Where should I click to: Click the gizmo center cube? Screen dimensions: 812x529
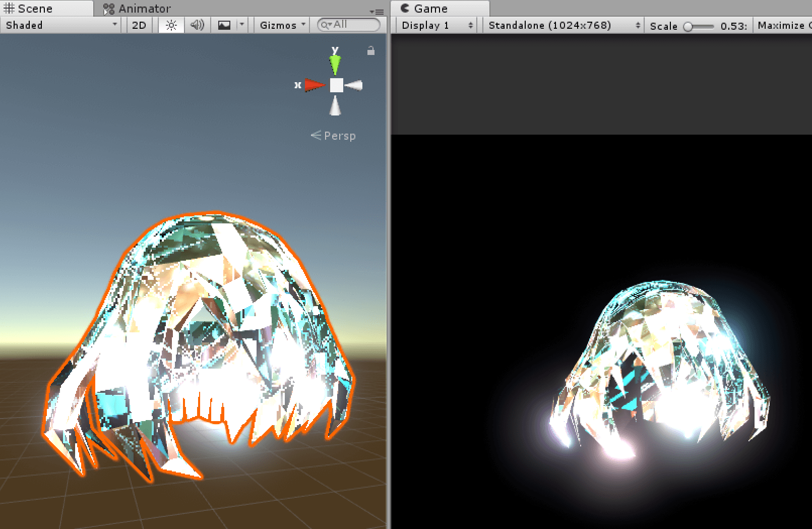336,85
